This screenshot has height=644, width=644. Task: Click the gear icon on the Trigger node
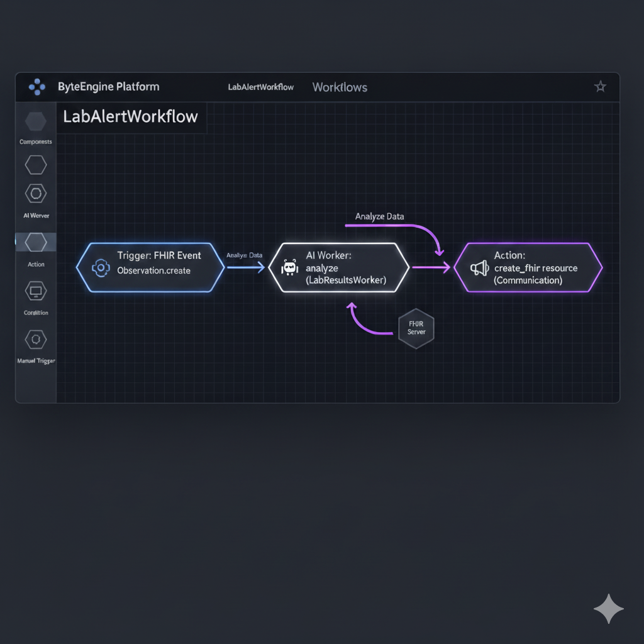[101, 267]
